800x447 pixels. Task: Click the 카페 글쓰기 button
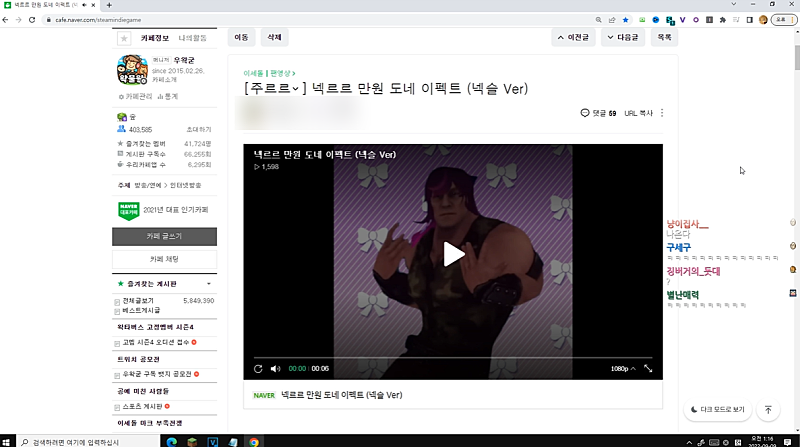tap(164, 236)
